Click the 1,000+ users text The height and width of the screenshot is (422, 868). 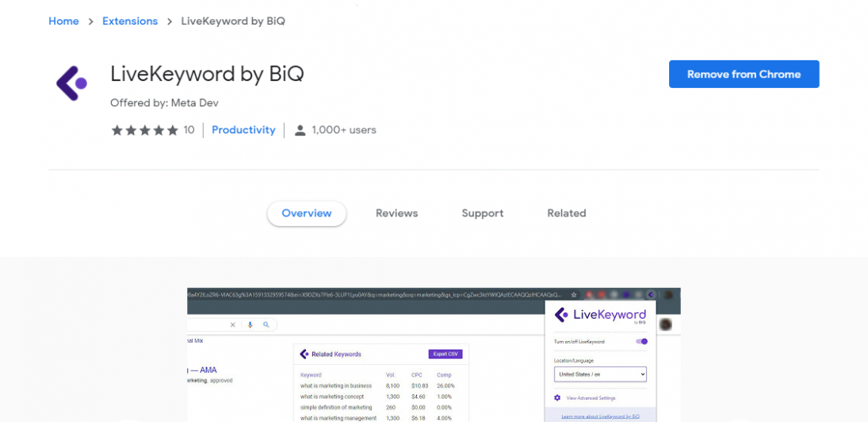(344, 130)
